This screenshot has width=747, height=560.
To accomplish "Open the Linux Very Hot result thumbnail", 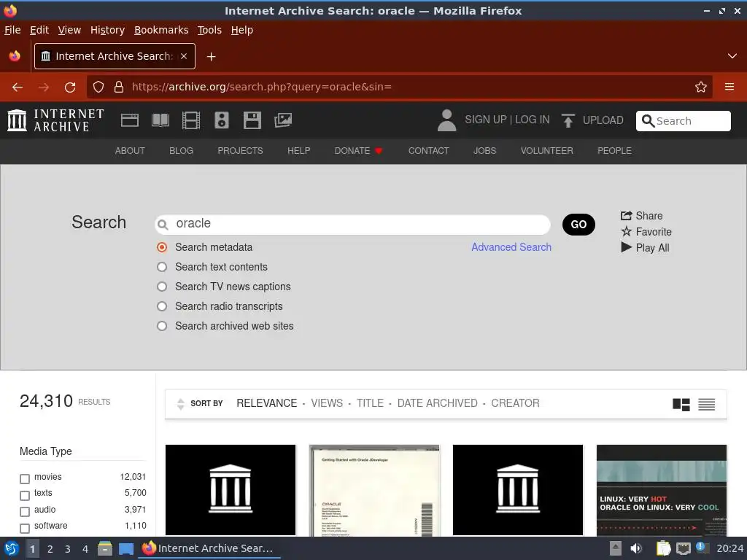I will pos(661,490).
